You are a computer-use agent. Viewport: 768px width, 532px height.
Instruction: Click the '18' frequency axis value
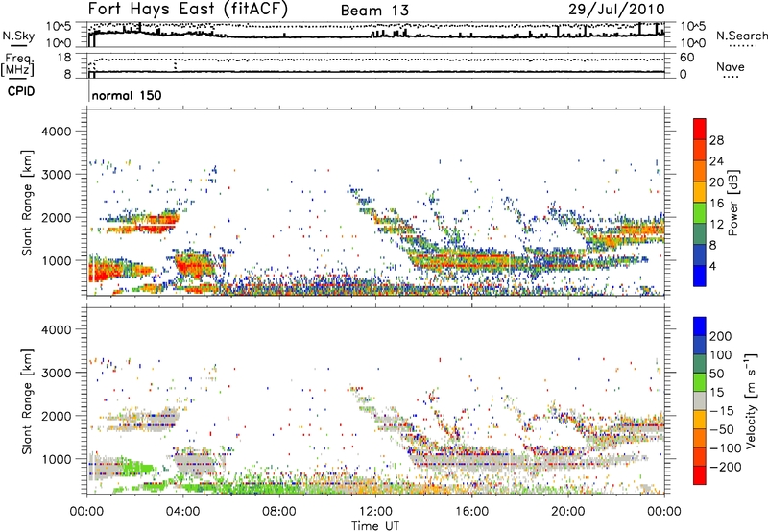click(64, 58)
